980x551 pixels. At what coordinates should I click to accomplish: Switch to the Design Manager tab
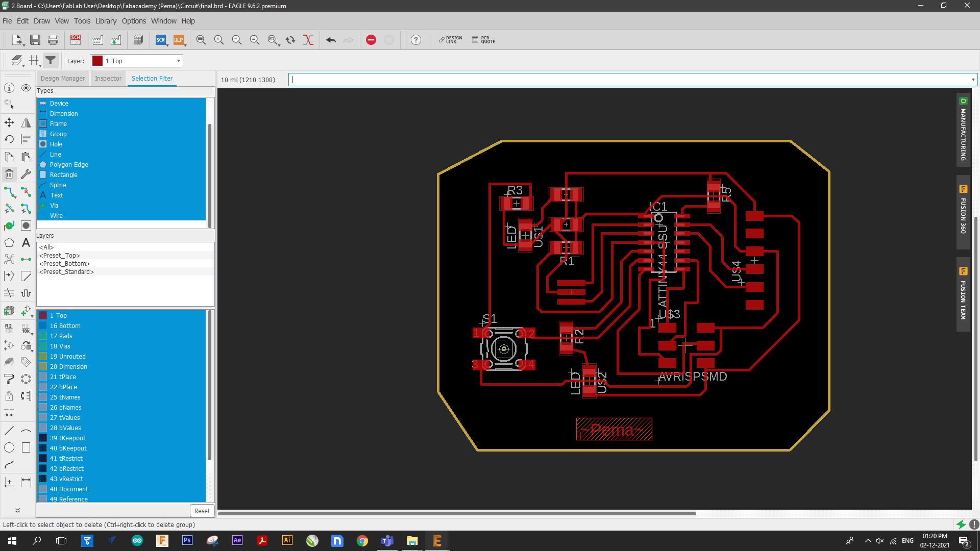point(63,79)
